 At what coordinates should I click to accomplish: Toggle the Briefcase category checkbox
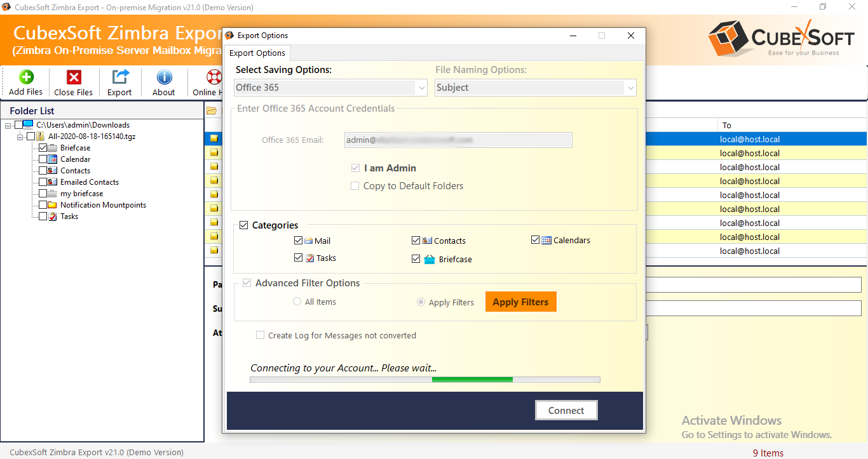click(416, 259)
